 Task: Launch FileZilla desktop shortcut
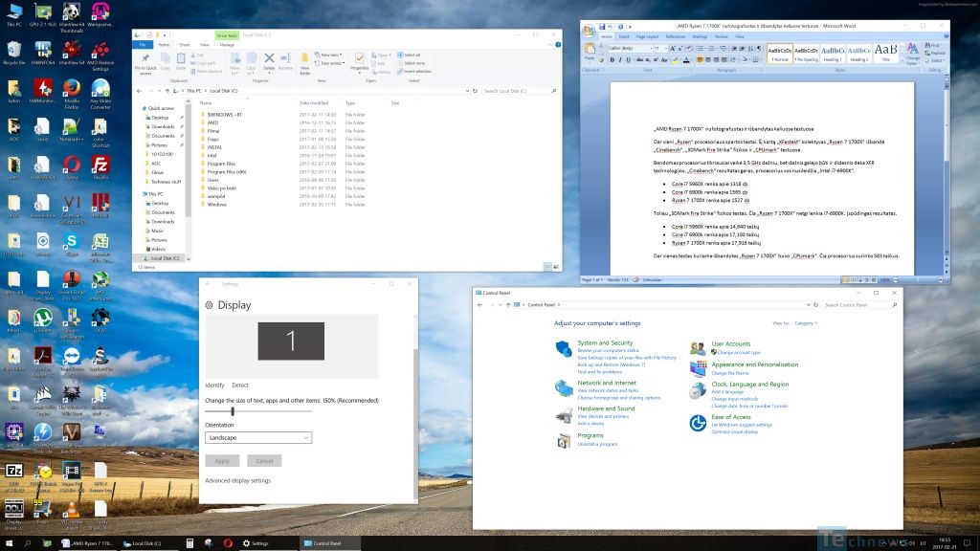click(x=100, y=167)
